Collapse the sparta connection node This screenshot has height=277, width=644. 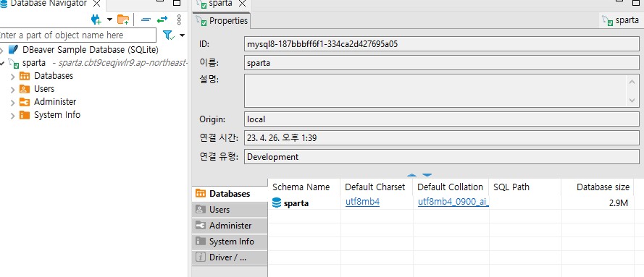[2, 64]
